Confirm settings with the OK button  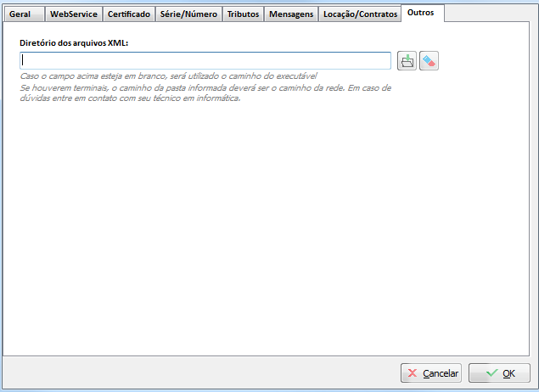point(499,373)
